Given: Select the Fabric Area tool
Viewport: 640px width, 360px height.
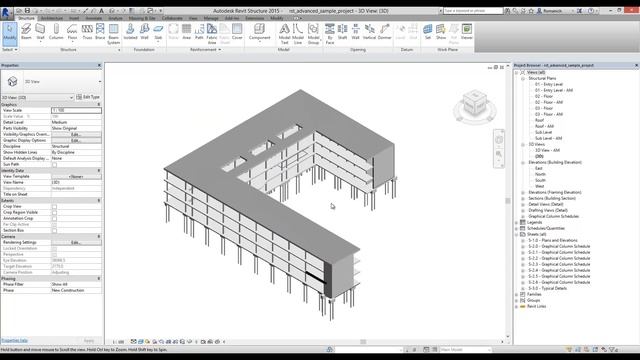Looking at the screenshot, I should tap(212, 33).
